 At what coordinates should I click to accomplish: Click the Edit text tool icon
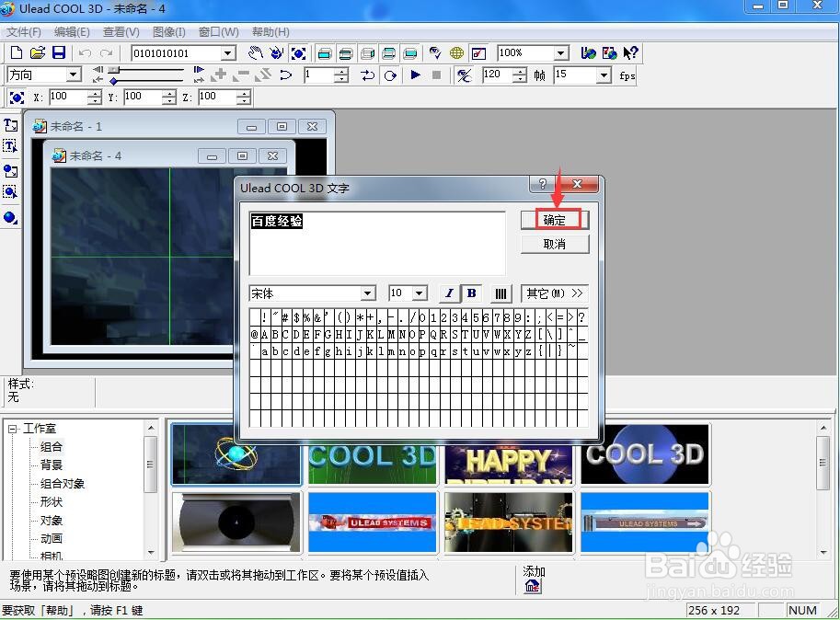tap(10, 146)
